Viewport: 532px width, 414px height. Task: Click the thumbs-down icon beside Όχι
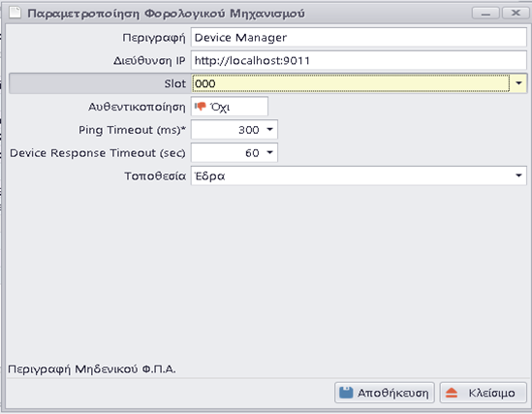(201, 107)
